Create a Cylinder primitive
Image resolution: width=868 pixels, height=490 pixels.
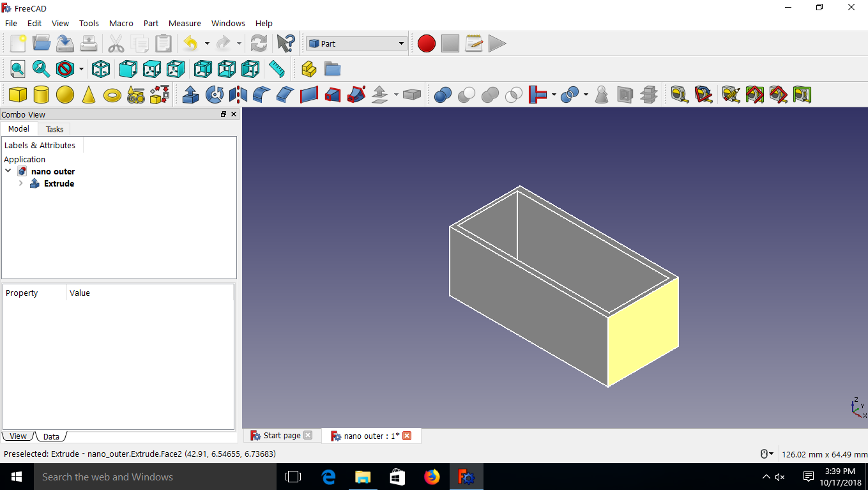coord(41,95)
